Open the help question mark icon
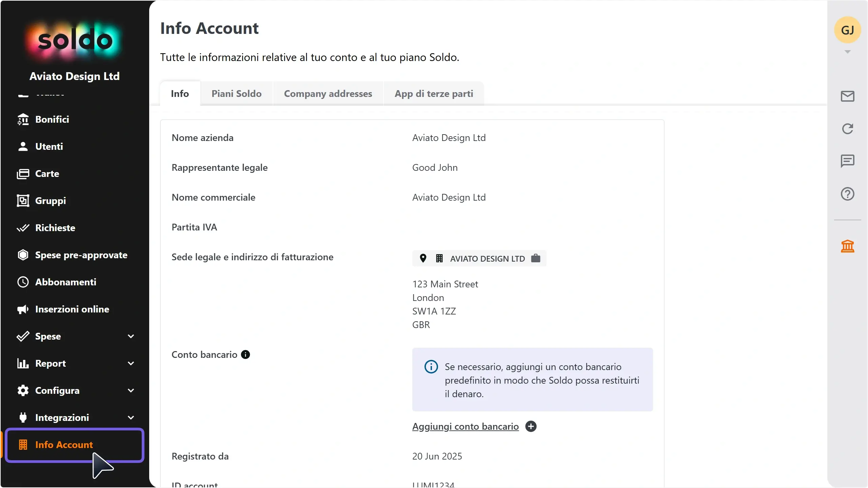The height and width of the screenshot is (488, 868). (847, 194)
